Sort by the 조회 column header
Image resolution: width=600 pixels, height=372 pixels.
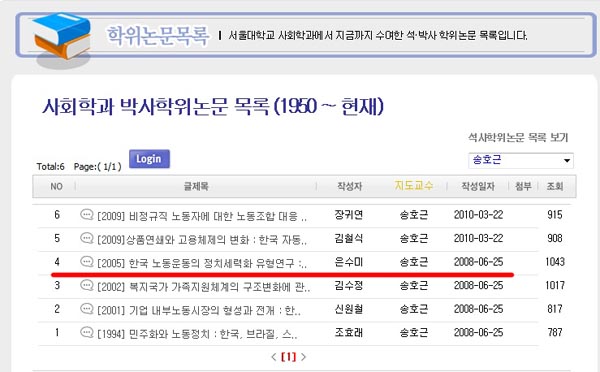tap(554, 186)
